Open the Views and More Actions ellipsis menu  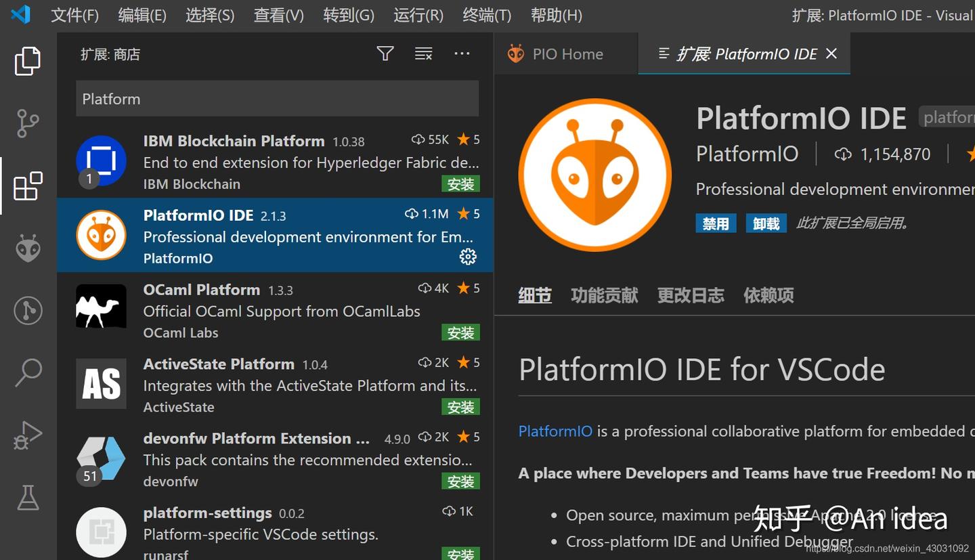click(462, 53)
